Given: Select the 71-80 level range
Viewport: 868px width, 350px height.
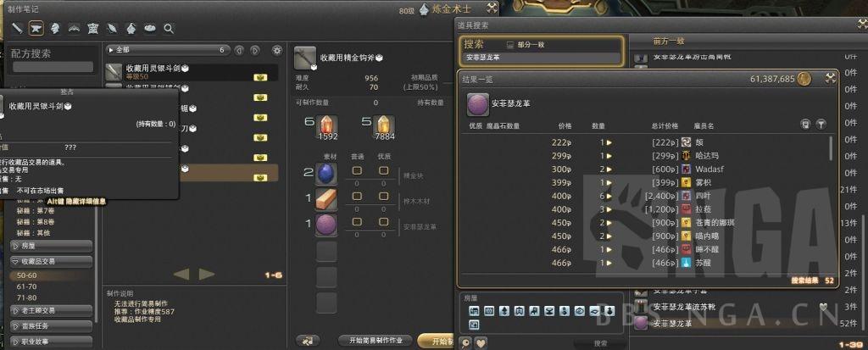Looking at the screenshot, I should (x=26, y=297).
